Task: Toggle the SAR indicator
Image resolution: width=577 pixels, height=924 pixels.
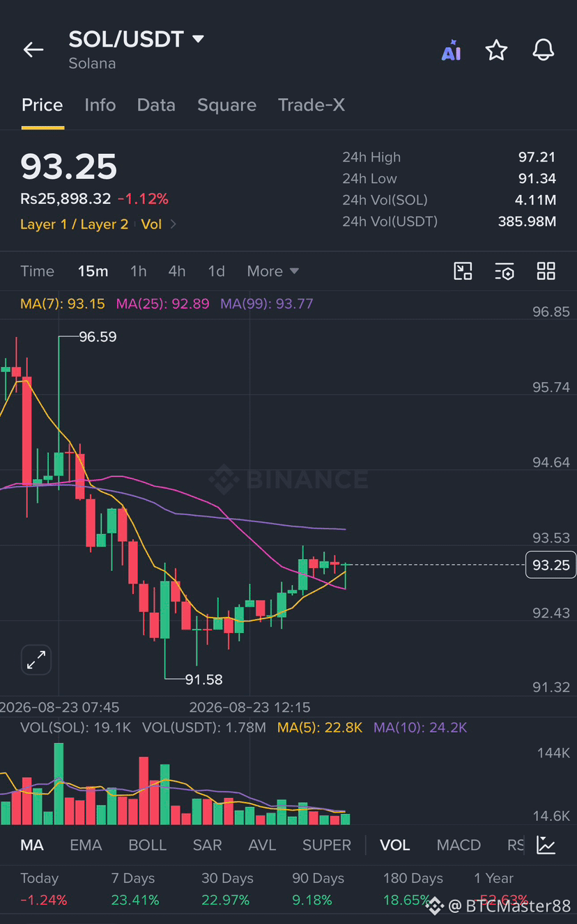Action: (x=207, y=845)
